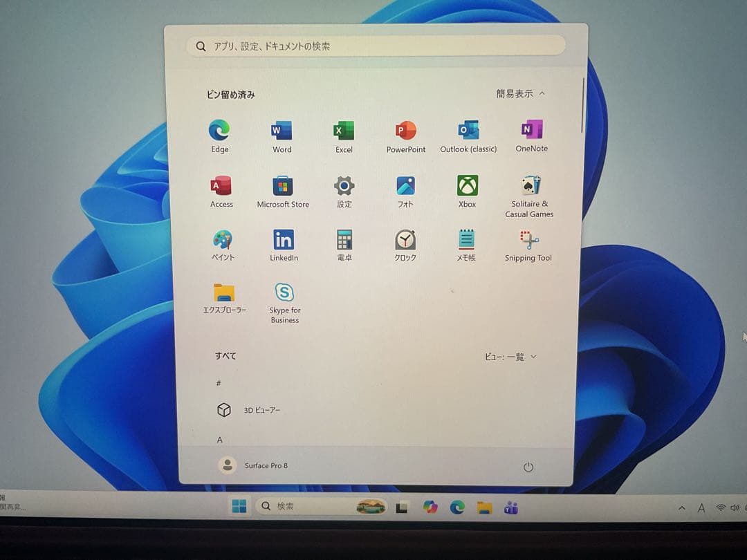Open 電卓 (Calculator) app

[x=344, y=245]
